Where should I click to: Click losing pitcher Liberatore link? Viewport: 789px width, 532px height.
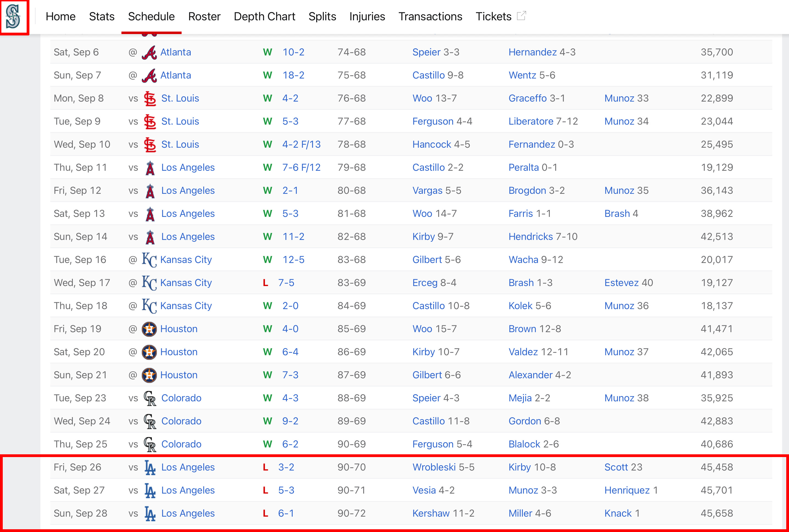(x=531, y=121)
